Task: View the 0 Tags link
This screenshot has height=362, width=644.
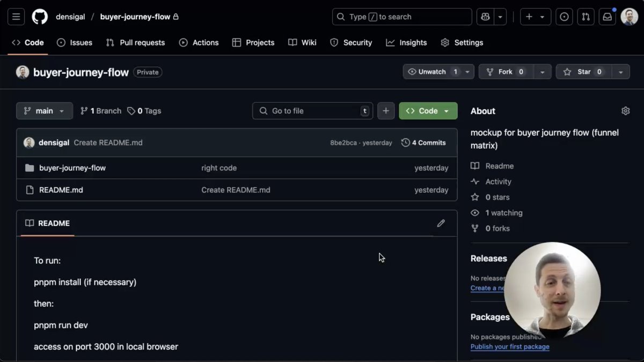Action: [144, 111]
